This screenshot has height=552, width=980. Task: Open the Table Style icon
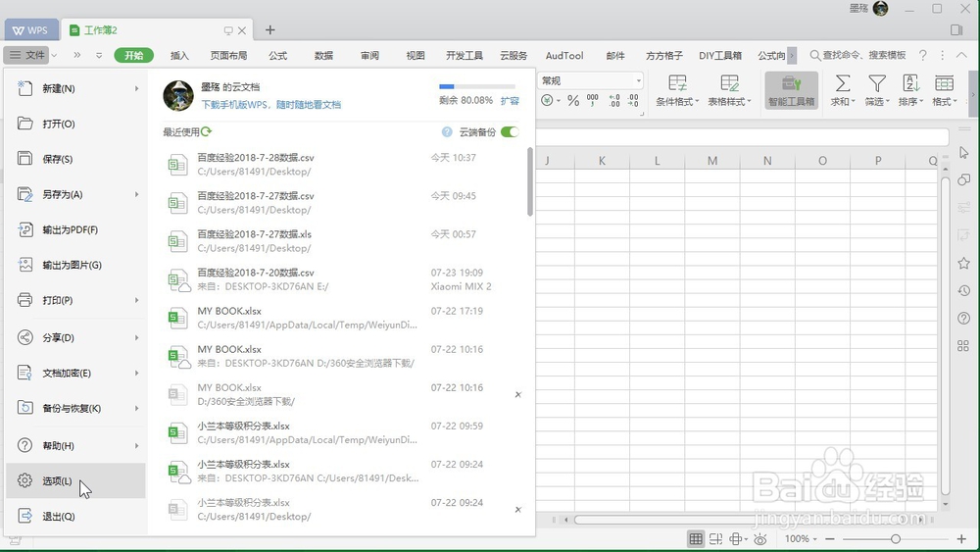coord(729,83)
